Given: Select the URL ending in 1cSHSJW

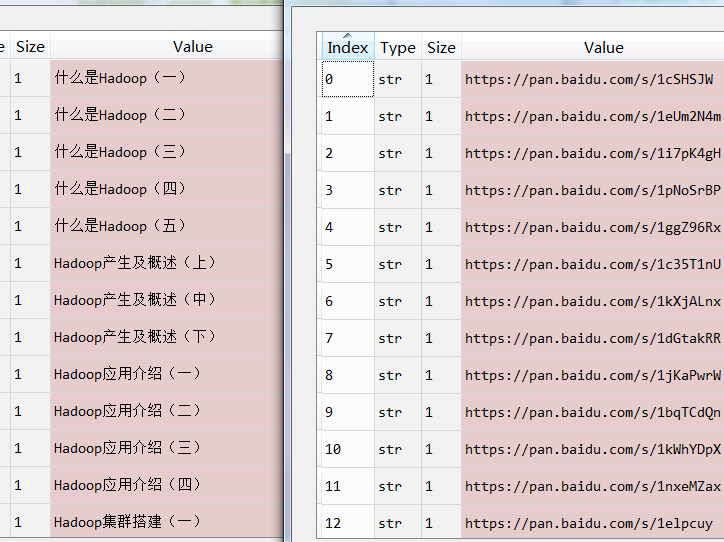Looking at the screenshot, I should [x=592, y=79].
